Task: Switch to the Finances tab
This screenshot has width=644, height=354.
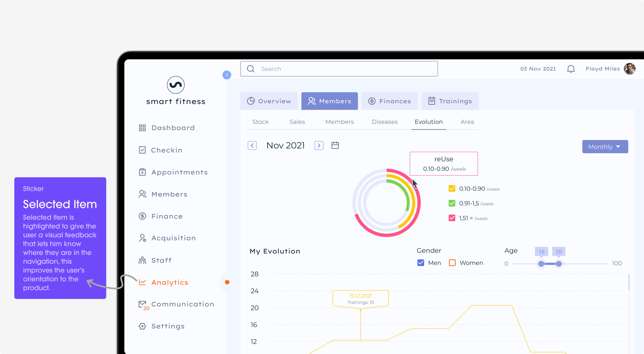Action: click(x=390, y=101)
